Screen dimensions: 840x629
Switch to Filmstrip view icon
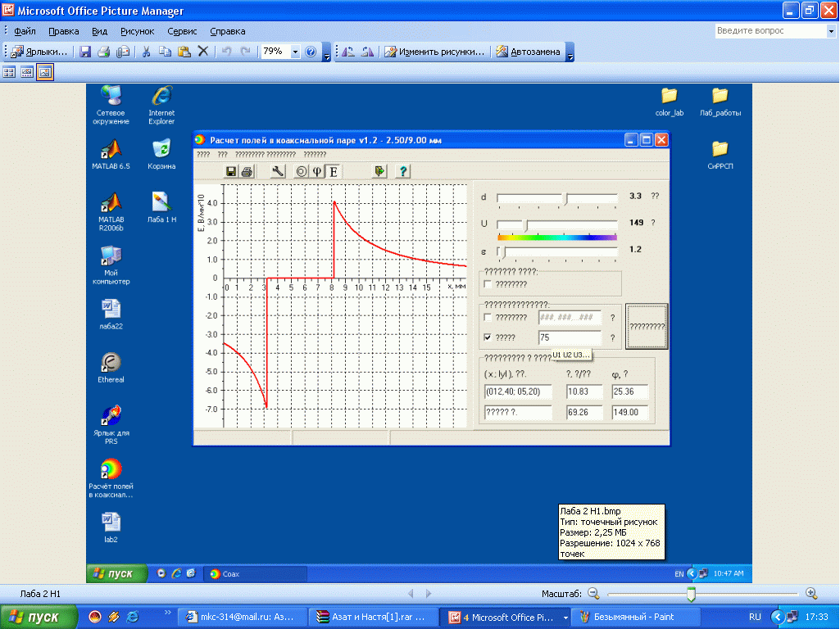tap(27, 72)
